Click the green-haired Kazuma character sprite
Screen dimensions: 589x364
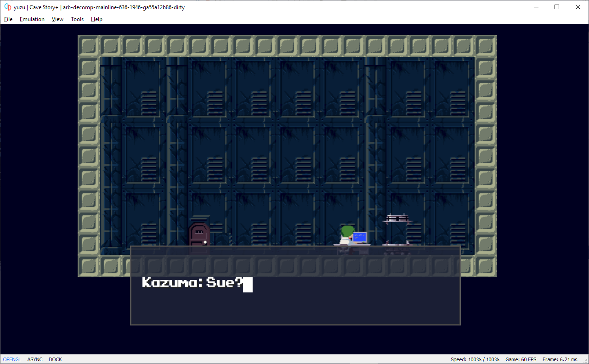[347, 235]
